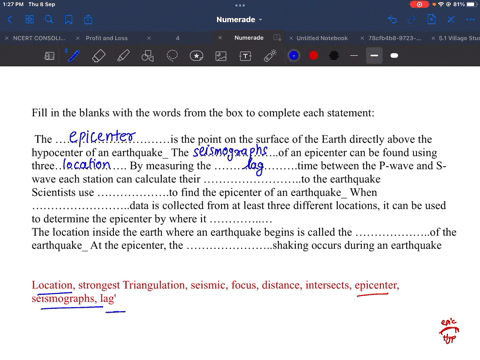Screen dimensions: 480x360
Task: Select the thickest stroke width
Action: 394,56
